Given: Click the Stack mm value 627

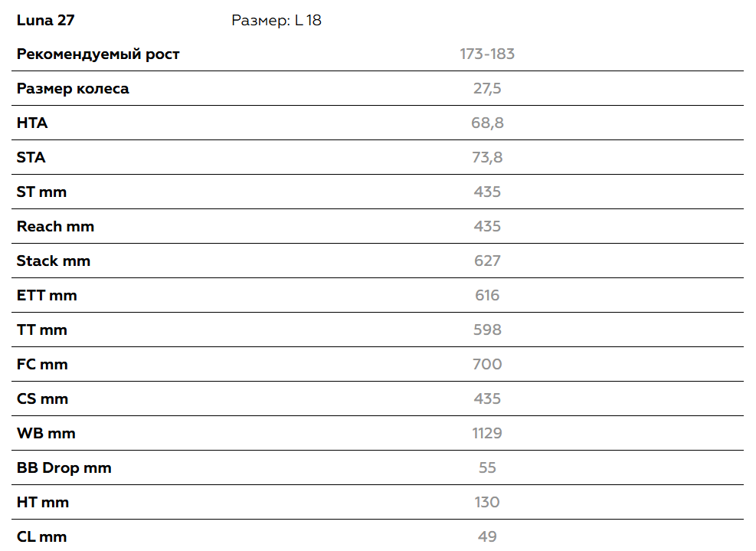Looking at the screenshot, I should pos(487,261).
